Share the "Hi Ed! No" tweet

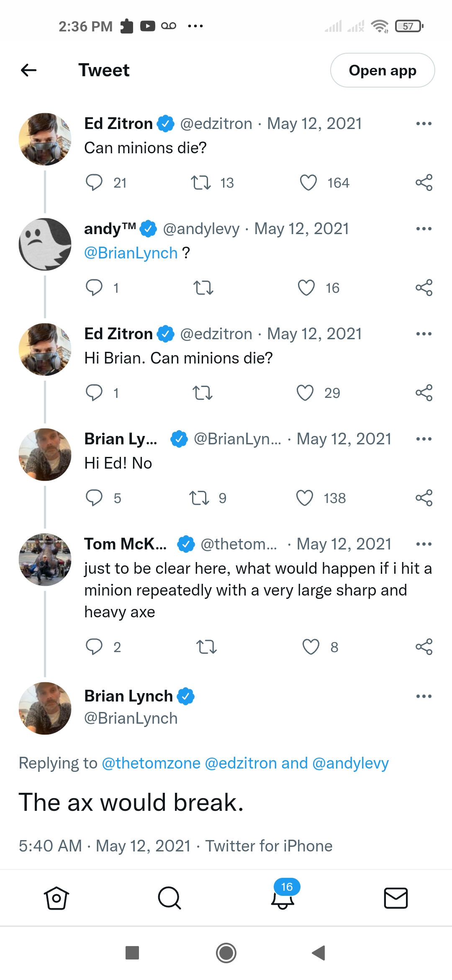(x=424, y=498)
